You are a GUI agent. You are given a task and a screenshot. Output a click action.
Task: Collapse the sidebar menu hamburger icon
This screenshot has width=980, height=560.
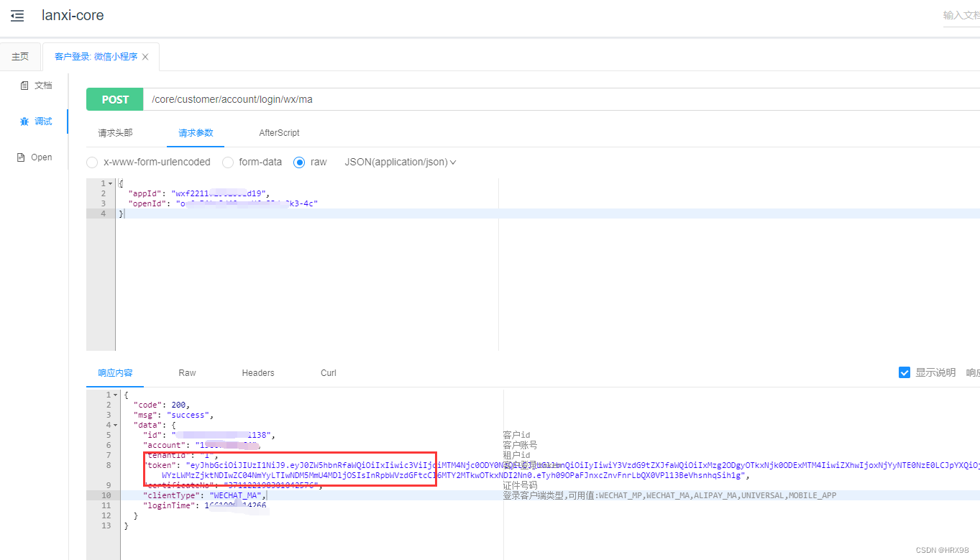[17, 15]
